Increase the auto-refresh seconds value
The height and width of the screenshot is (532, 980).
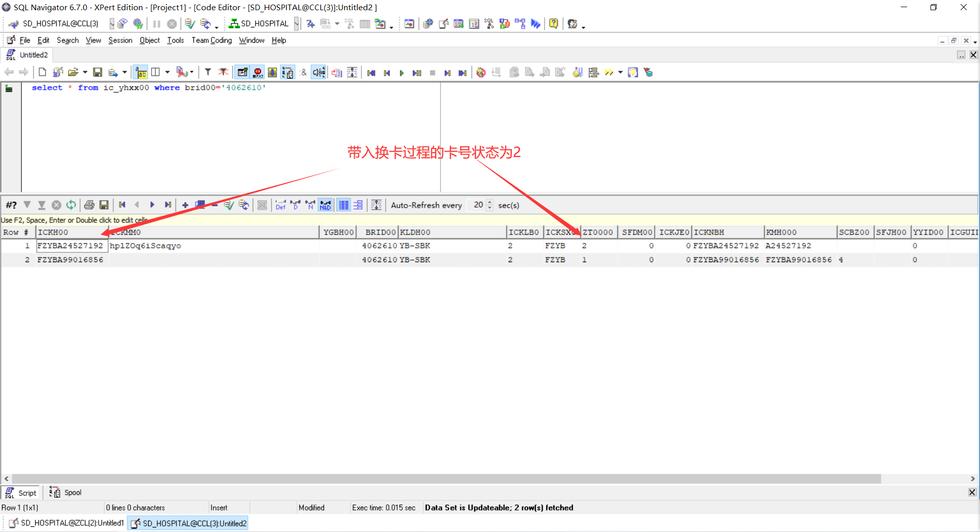pyautogui.click(x=490, y=202)
